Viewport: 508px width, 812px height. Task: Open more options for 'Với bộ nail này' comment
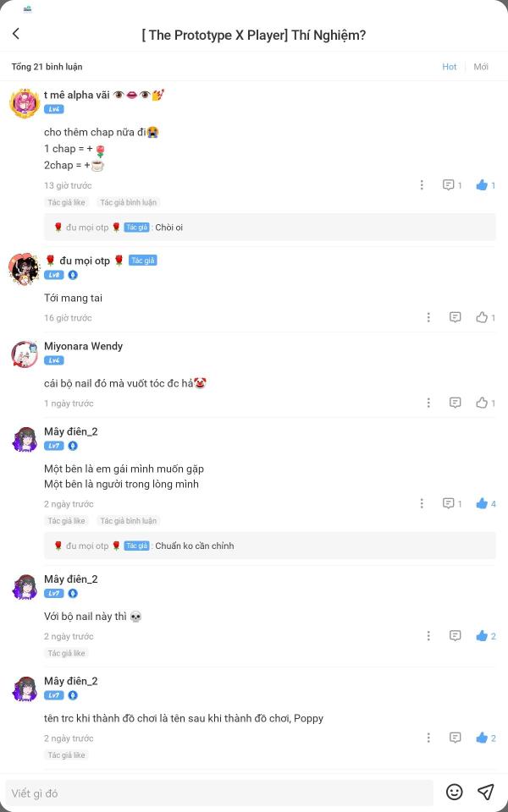pyautogui.click(x=428, y=635)
